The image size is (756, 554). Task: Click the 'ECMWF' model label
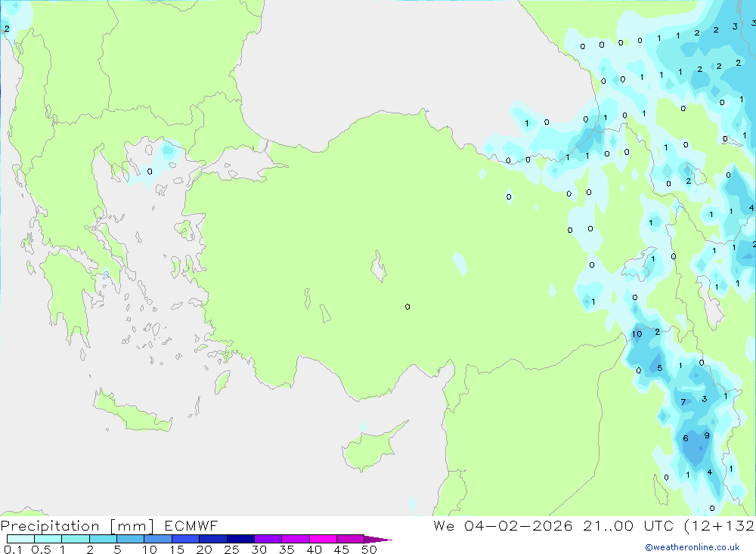[x=191, y=525]
